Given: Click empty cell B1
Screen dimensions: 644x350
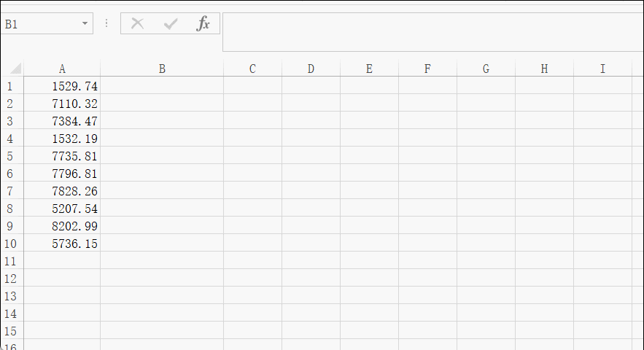Looking at the screenshot, I should 162,86.
